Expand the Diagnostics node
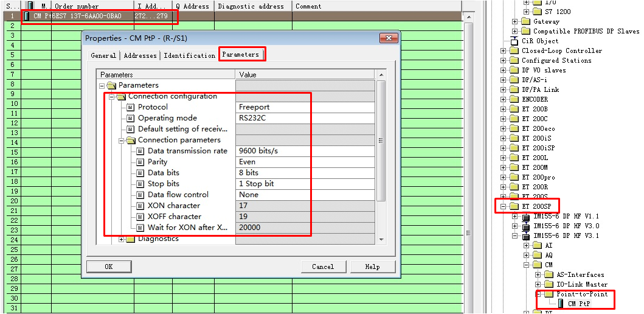644x314 pixels. point(121,239)
